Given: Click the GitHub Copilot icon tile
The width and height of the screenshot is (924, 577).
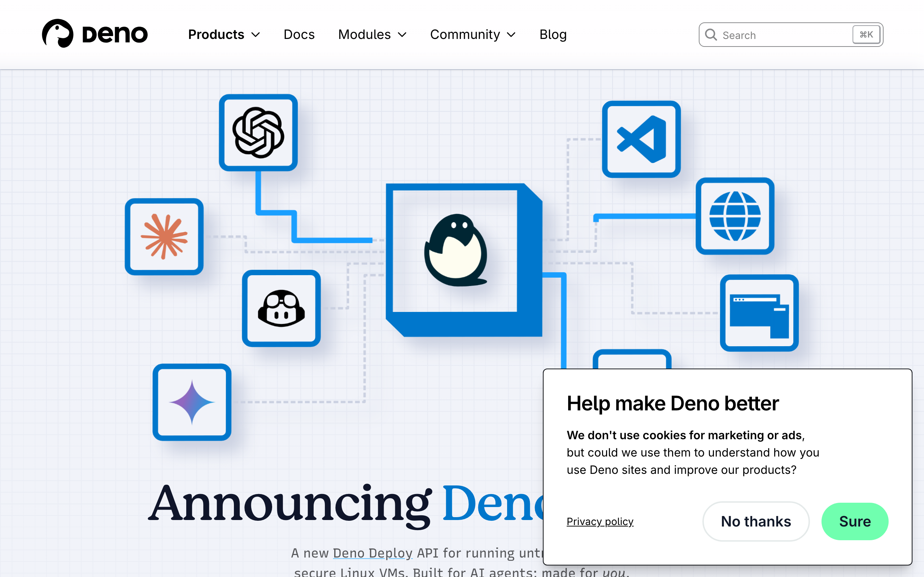Looking at the screenshot, I should [281, 308].
